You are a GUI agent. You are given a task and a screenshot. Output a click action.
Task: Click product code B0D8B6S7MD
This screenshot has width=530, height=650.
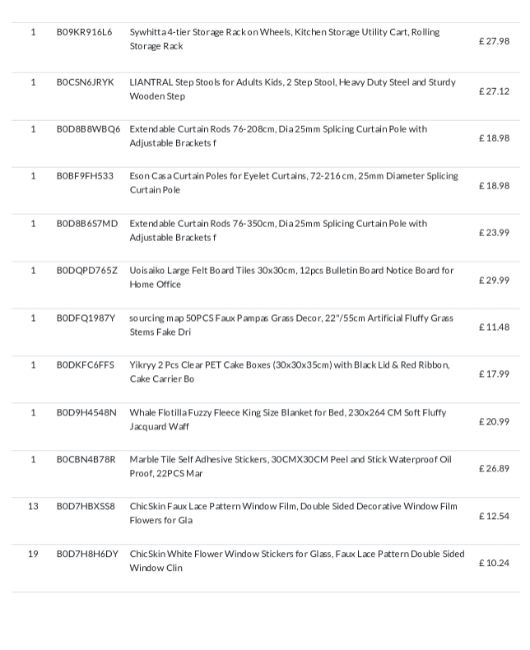87,223
